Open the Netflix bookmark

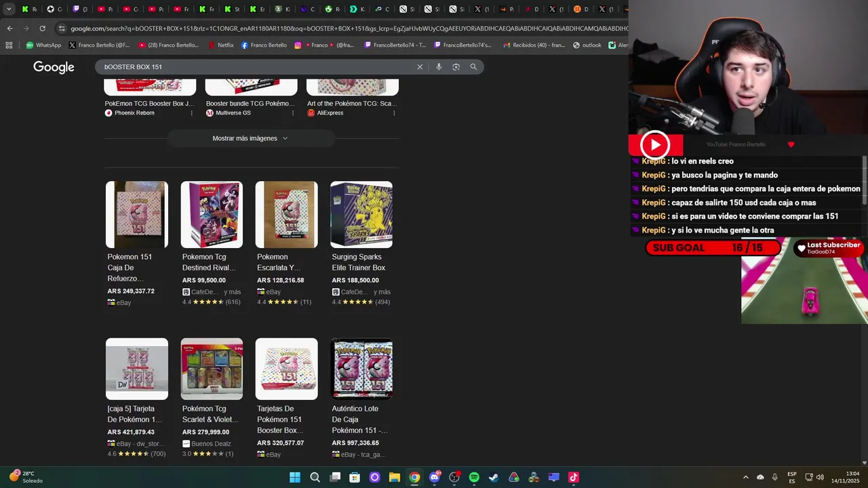(x=220, y=45)
